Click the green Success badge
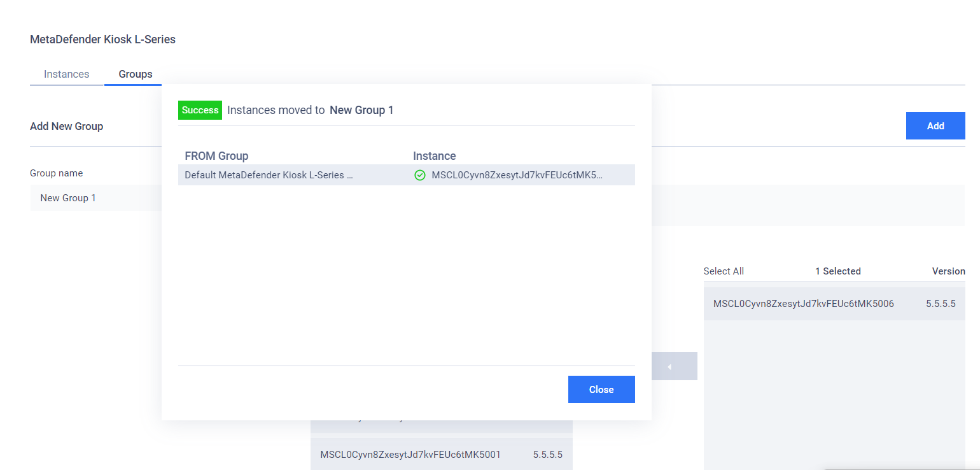This screenshot has height=470, width=980. pyautogui.click(x=200, y=110)
